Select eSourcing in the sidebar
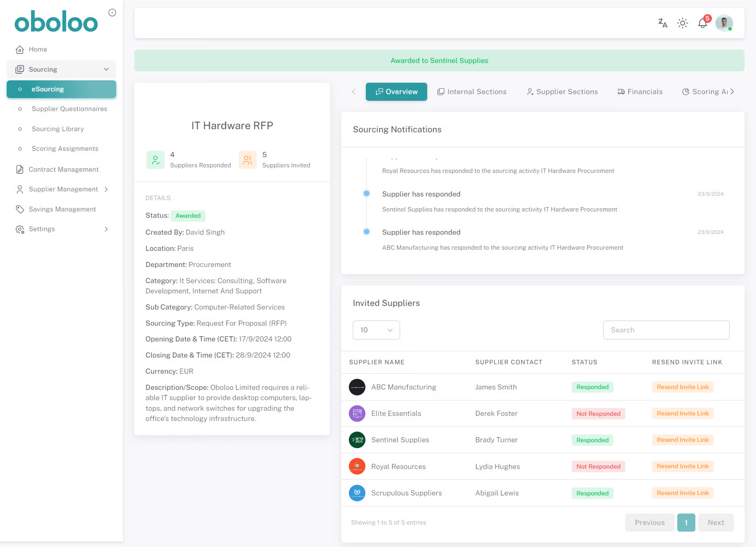The image size is (756, 547). pyautogui.click(x=62, y=89)
